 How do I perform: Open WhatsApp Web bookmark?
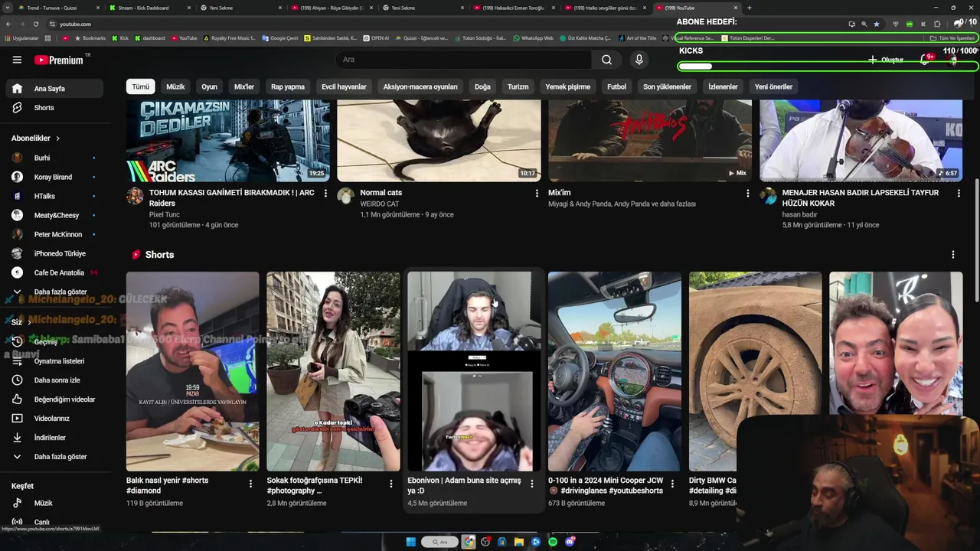point(534,37)
